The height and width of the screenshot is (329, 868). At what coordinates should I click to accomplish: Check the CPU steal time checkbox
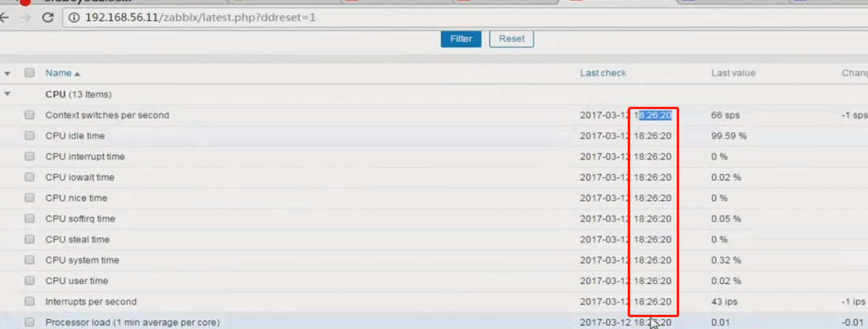pyautogui.click(x=29, y=240)
